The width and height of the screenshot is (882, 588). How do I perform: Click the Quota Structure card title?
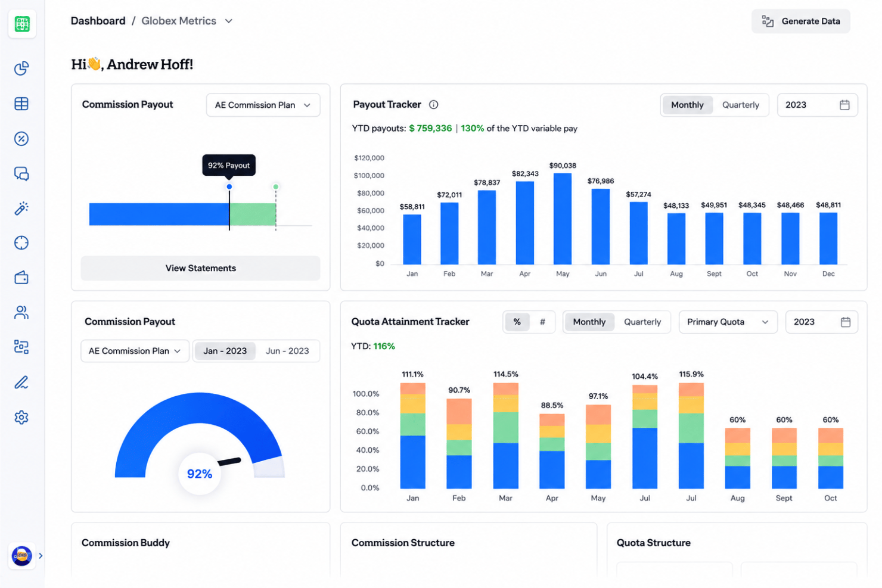[x=654, y=543]
